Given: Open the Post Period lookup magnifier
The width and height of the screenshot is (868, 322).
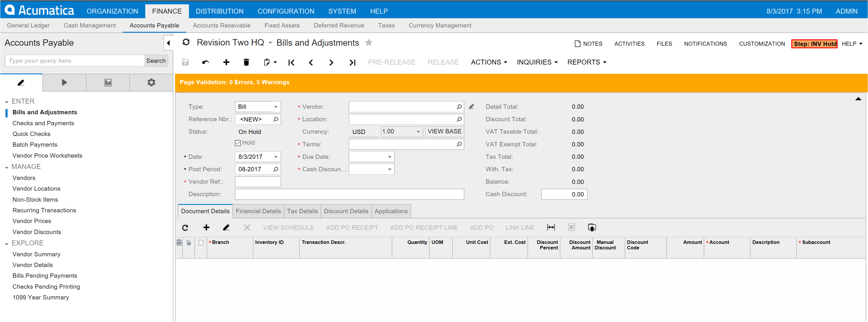Looking at the screenshot, I should point(276,169).
